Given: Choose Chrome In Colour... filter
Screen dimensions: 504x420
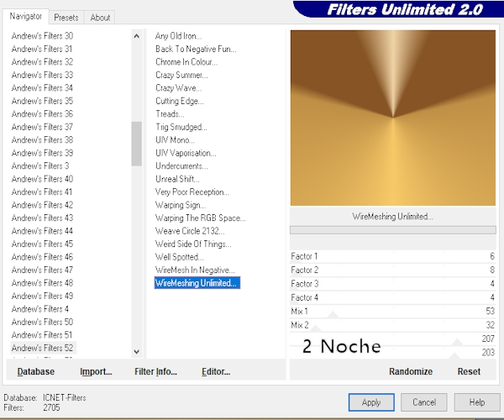Looking at the screenshot, I should click(186, 61).
